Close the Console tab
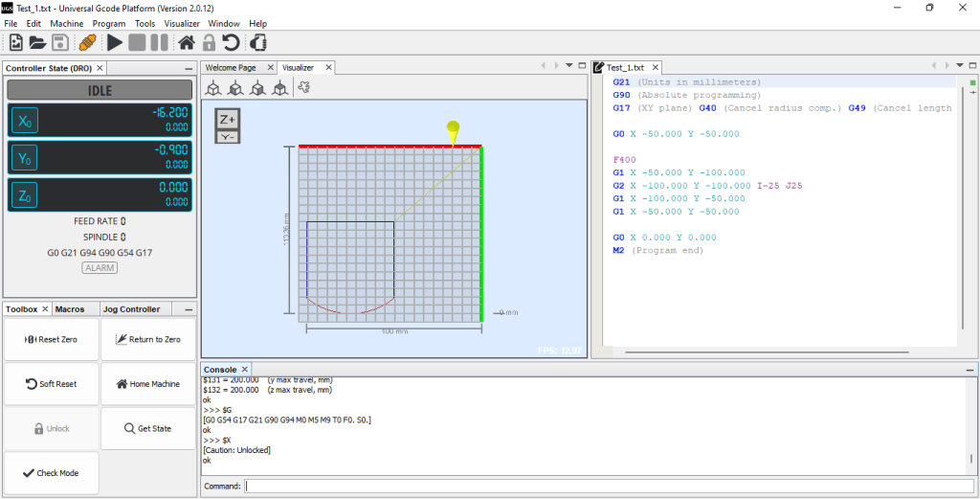This screenshot has width=980, height=499. (245, 370)
